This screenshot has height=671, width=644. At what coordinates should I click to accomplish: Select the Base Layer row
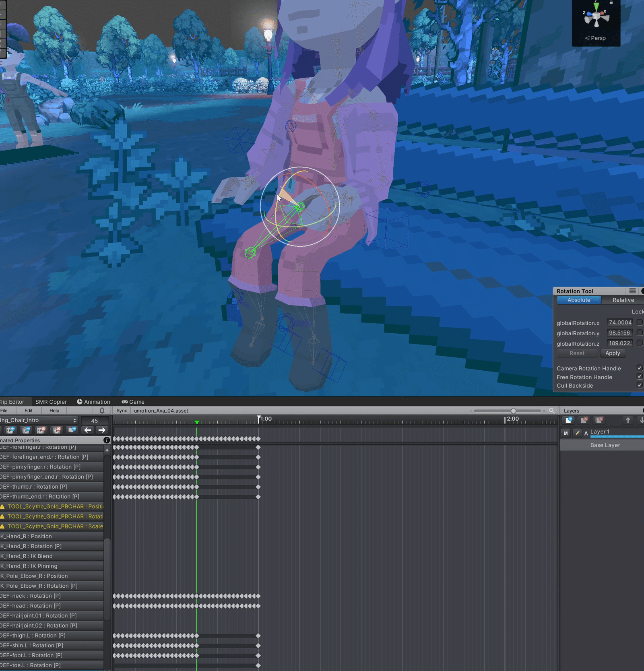click(x=602, y=445)
